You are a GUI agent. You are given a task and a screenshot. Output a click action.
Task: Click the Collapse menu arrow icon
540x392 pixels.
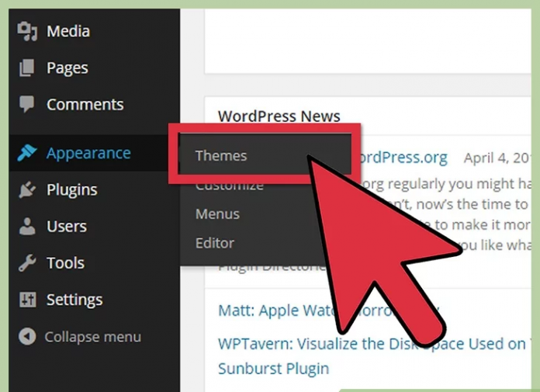[27, 337]
